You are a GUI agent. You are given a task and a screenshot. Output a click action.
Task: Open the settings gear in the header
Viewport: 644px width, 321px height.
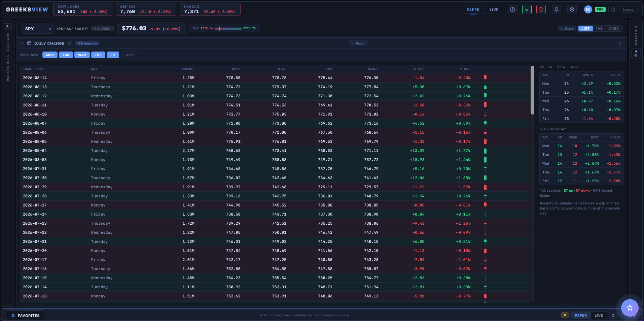(x=572, y=10)
